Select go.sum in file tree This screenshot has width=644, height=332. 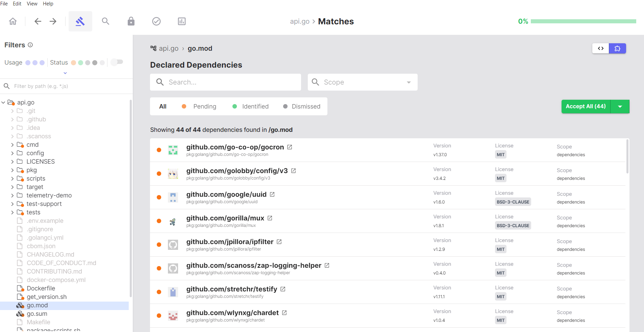[37, 314]
